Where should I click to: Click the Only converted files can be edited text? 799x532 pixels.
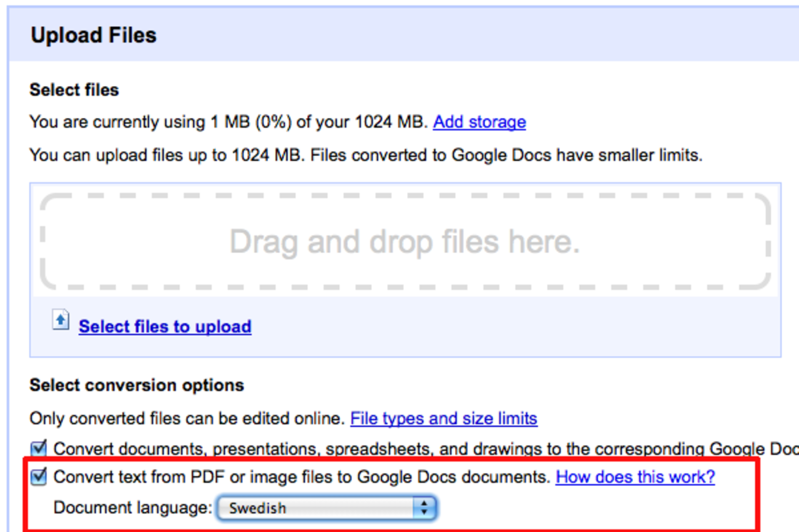(187, 418)
